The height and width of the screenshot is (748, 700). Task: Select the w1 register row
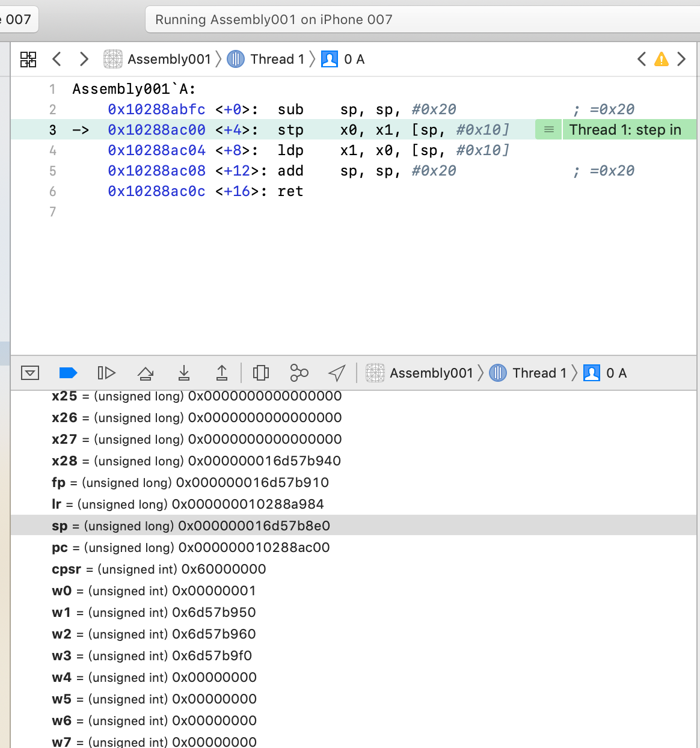coord(354,612)
